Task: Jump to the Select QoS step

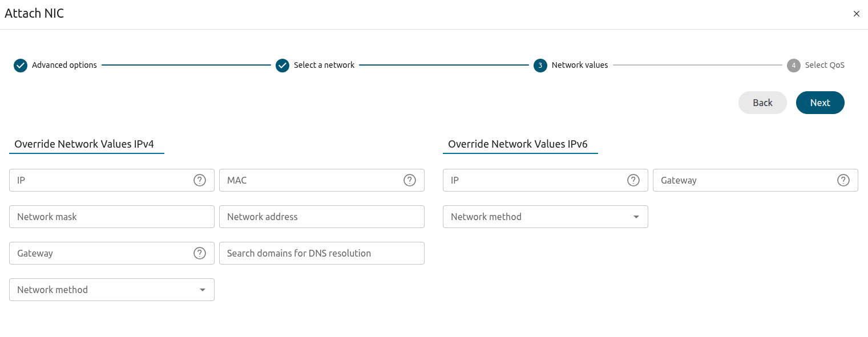Action: 816,65
